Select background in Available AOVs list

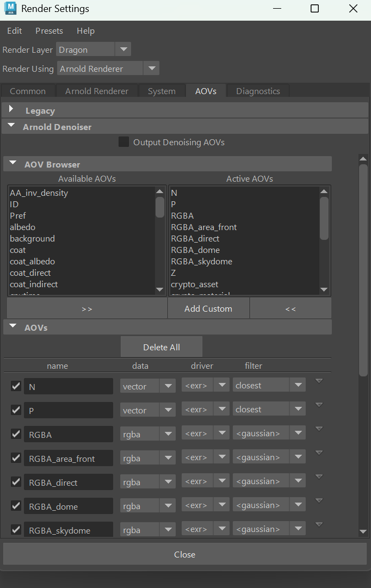(x=32, y=238)
